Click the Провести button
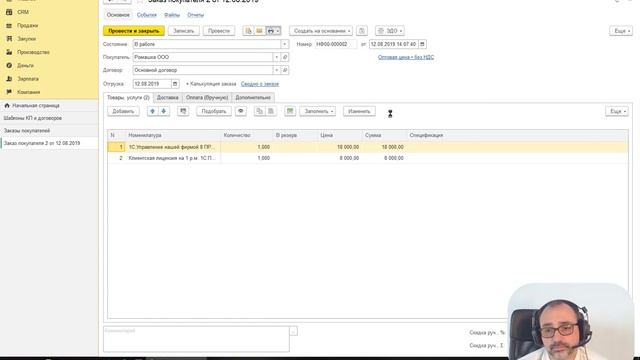Image resolution: width=640 pixels, height=360 pixels. [219, 31]
